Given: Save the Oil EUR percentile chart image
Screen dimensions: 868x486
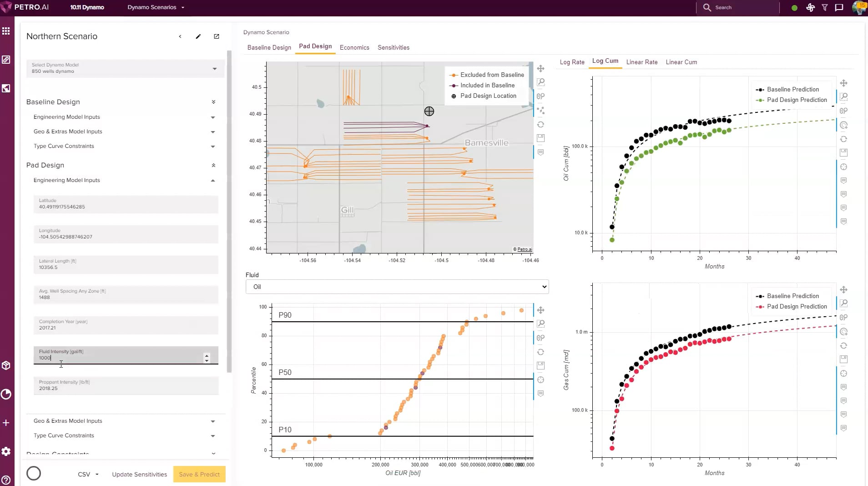Looking at the screenshot, I should coord(540,365).
